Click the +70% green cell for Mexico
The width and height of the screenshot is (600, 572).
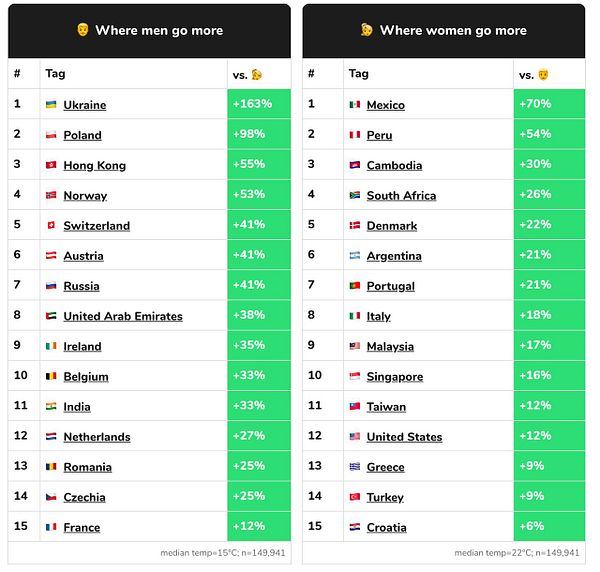pos(549,104)
